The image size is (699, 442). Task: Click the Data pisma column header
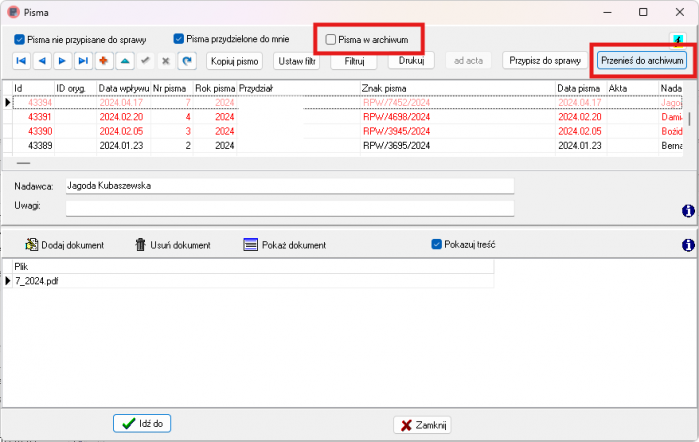click(581, 88)
